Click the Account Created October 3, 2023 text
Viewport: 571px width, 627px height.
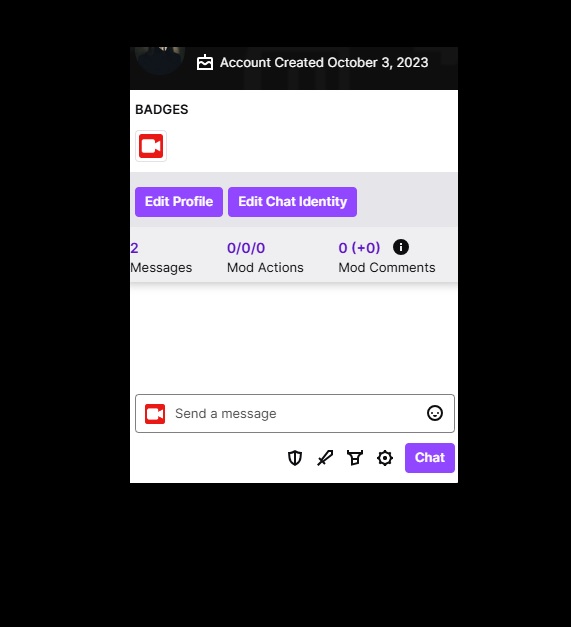tap(324, 63)
